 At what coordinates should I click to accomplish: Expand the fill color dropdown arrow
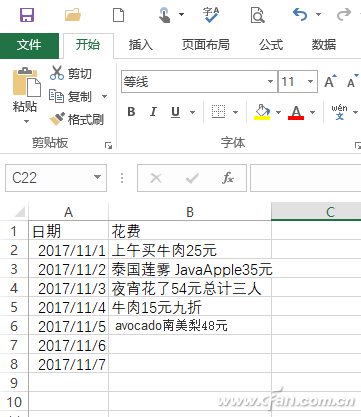(278, 112)
